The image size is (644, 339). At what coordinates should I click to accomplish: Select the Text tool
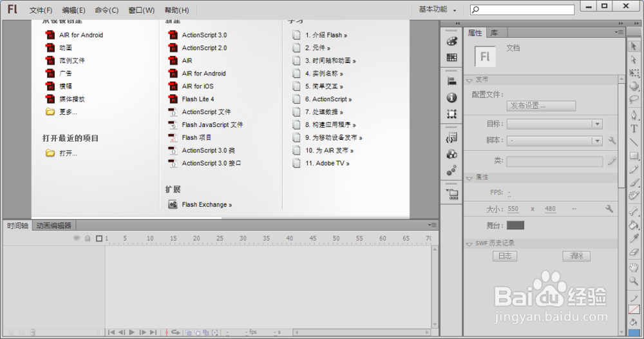[x=634, y=129]
